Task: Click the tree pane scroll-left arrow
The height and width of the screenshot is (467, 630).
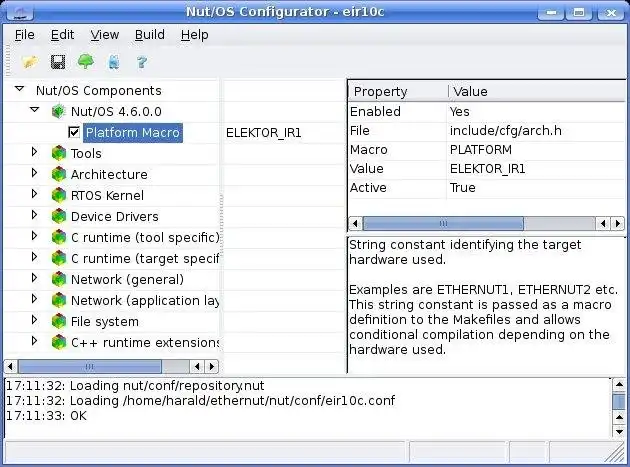Action: 10,367
